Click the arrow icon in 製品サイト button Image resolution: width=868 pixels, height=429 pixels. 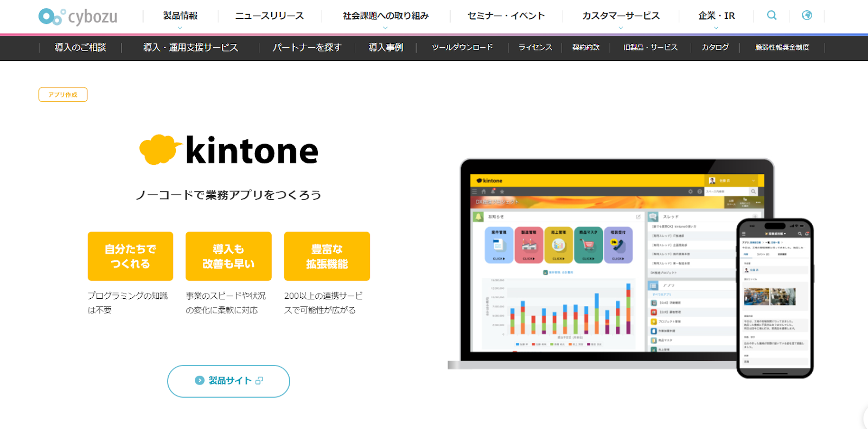point(200,381)
